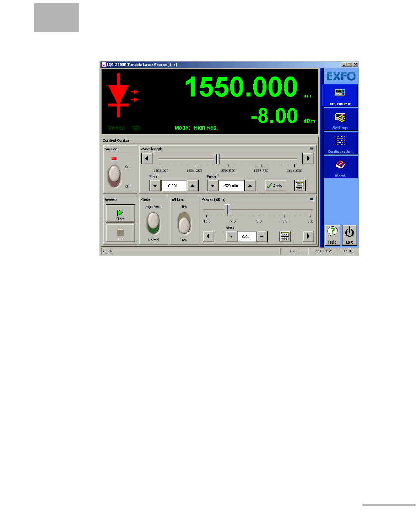Toggle the Mode High Res./Normal switch
This screenshot has height=522, width=420.
153,223
